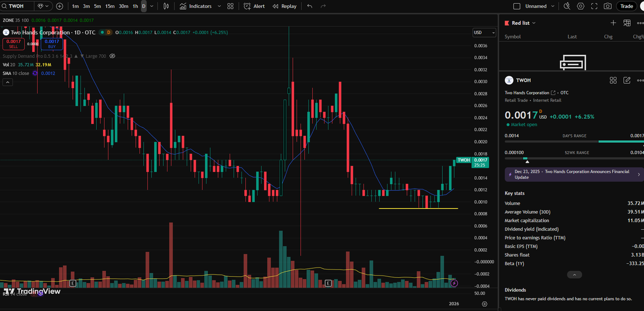Click the SMA 10 close indicator legend
The width and height of the screenshot is (644, 311).
(16, 73)
